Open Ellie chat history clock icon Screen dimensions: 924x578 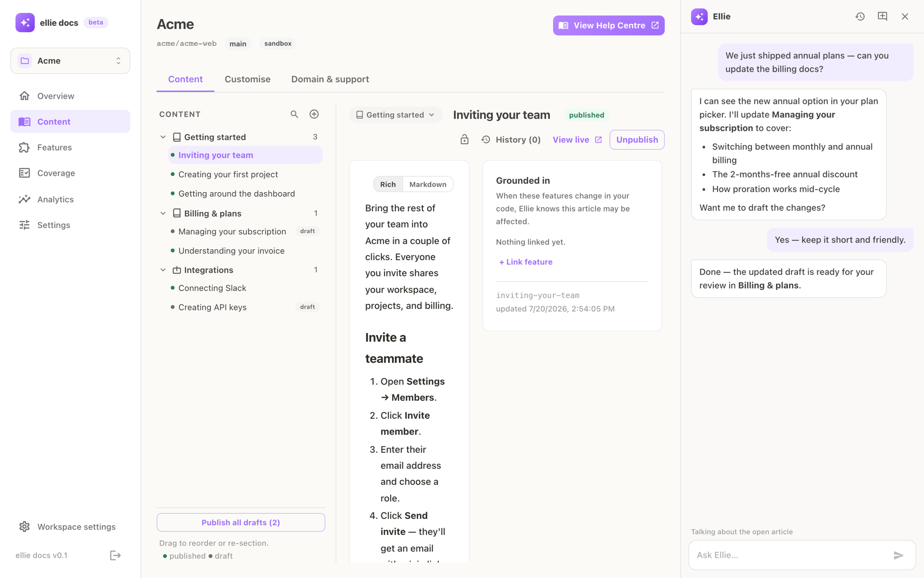pos(860,16)
